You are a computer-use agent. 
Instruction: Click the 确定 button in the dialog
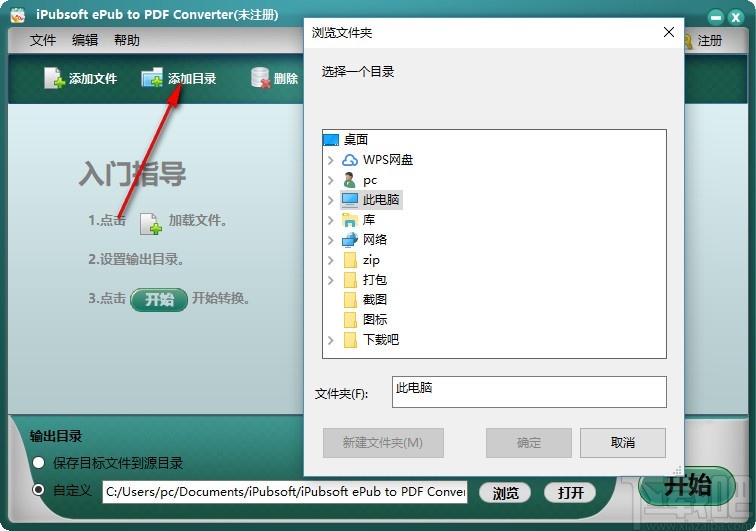pos(529,443)
